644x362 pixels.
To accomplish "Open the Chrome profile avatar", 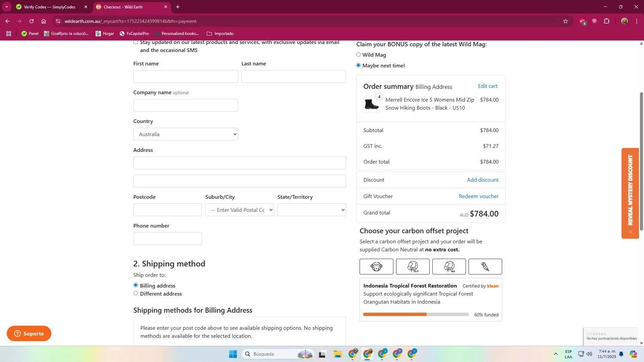I will (624, 21).
